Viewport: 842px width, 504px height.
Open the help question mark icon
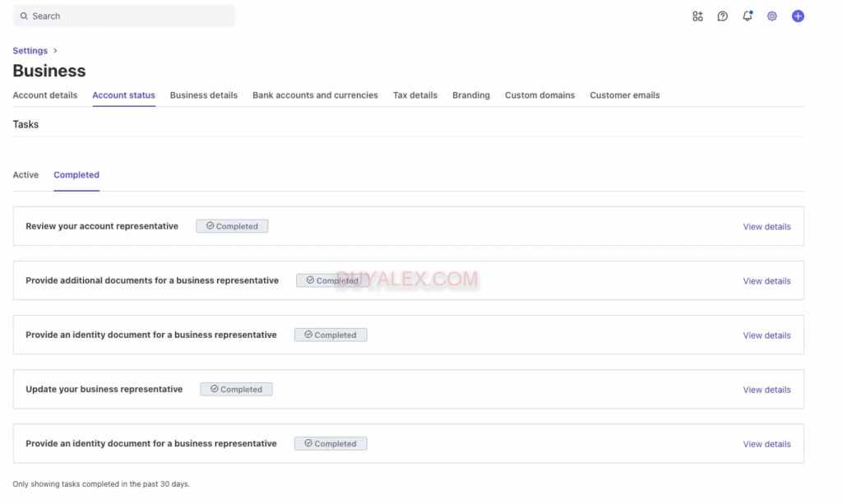(722, 16)
